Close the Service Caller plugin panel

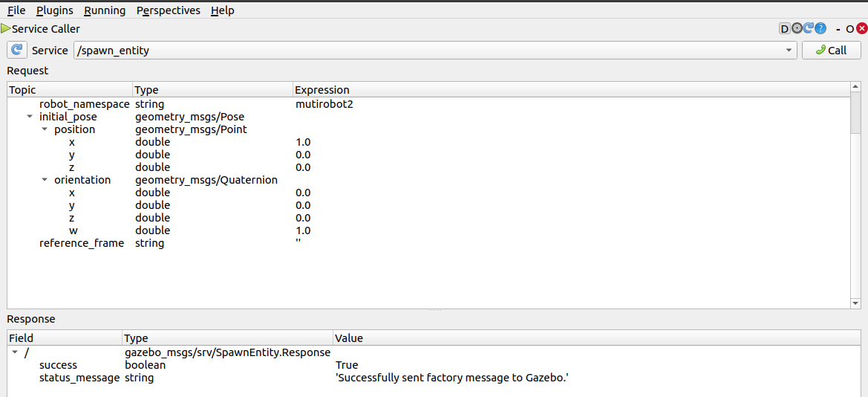coord(861,29)
